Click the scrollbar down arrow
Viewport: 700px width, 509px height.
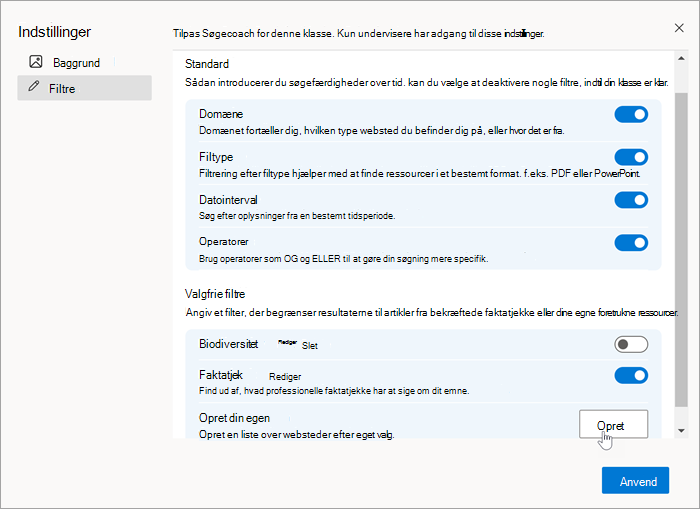pyautogui.click(x=681, y=430)
